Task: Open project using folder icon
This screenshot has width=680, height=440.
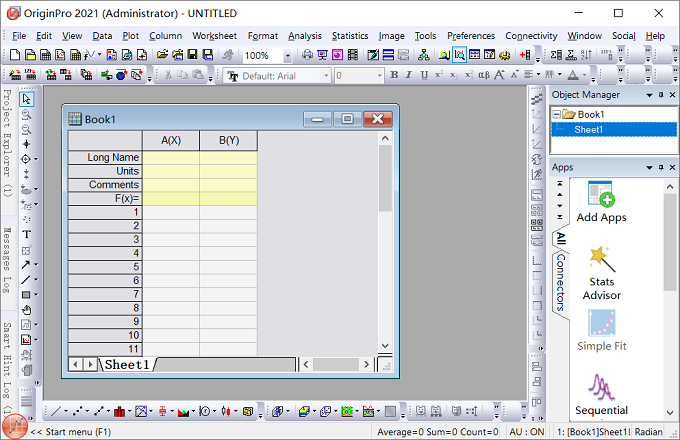Action: 162,55
